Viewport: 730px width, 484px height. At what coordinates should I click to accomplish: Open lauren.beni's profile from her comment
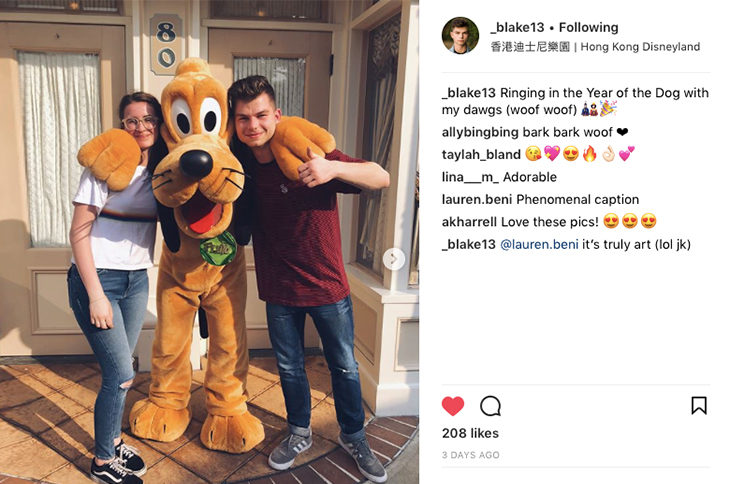point(477,200)
